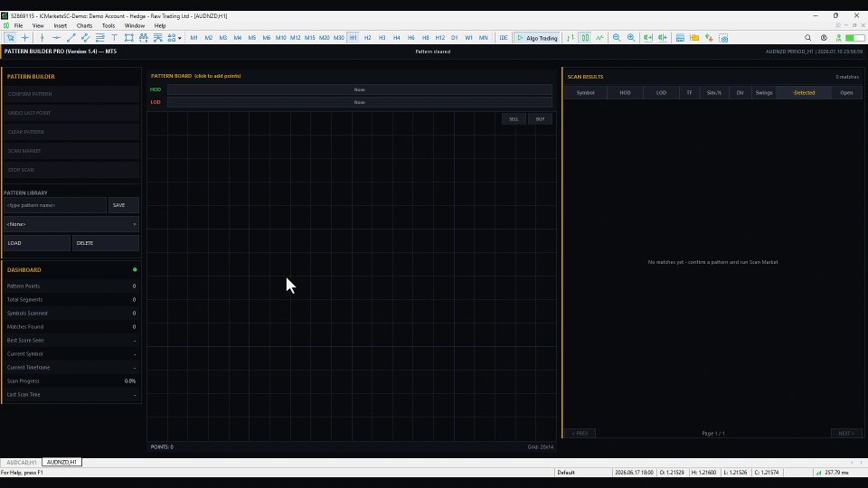Image resolution: width=868 pixels, height=488 pixels.
Task: Switch to the AUDNZD,H1 chart tab
Action: [x=61, y=462]
